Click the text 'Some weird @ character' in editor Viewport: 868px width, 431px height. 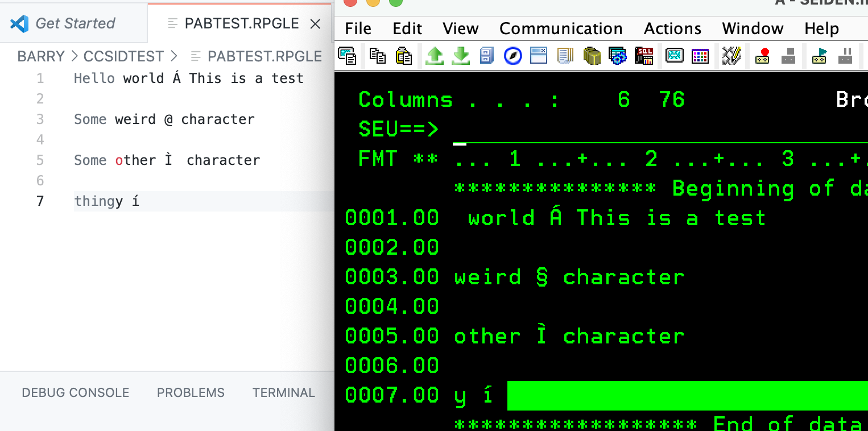pyautogui.click(x=164, y=119)
